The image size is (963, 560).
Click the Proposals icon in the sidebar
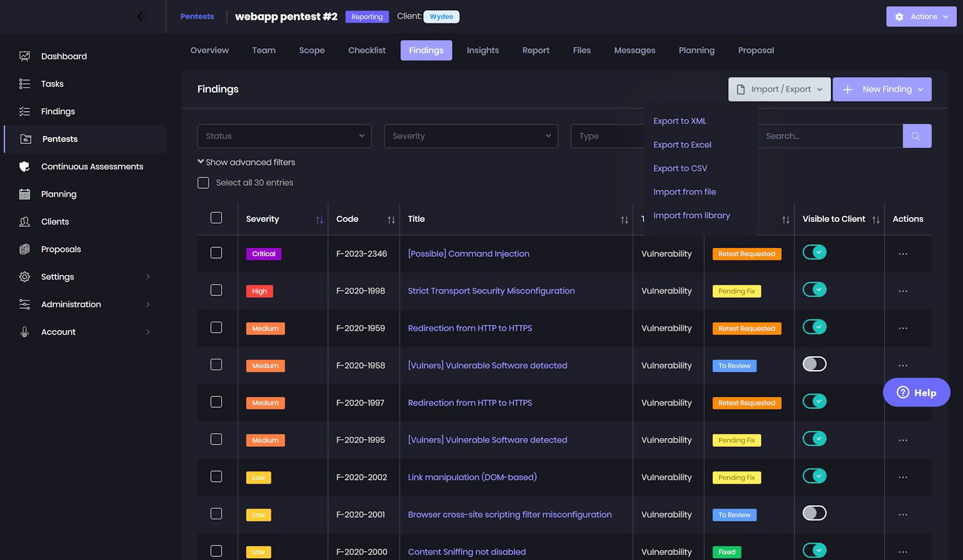coord(25,249)
